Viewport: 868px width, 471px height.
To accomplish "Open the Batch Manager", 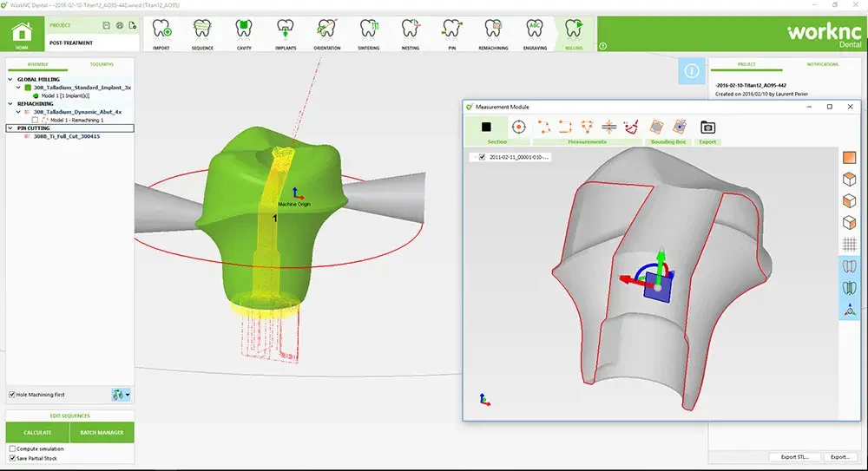I will point(102,432).
